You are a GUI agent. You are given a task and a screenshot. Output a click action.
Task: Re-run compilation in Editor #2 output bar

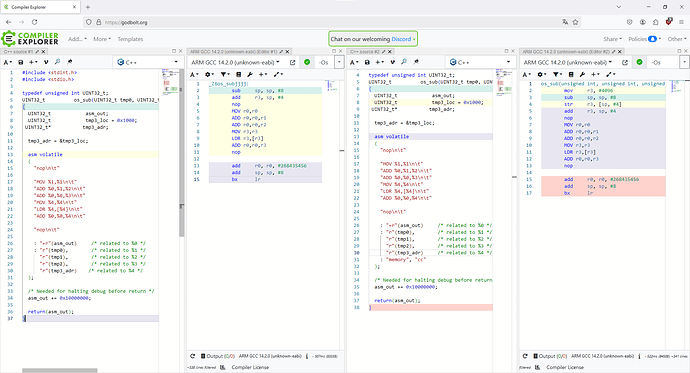pyautogui.click(x=525, y=356)
